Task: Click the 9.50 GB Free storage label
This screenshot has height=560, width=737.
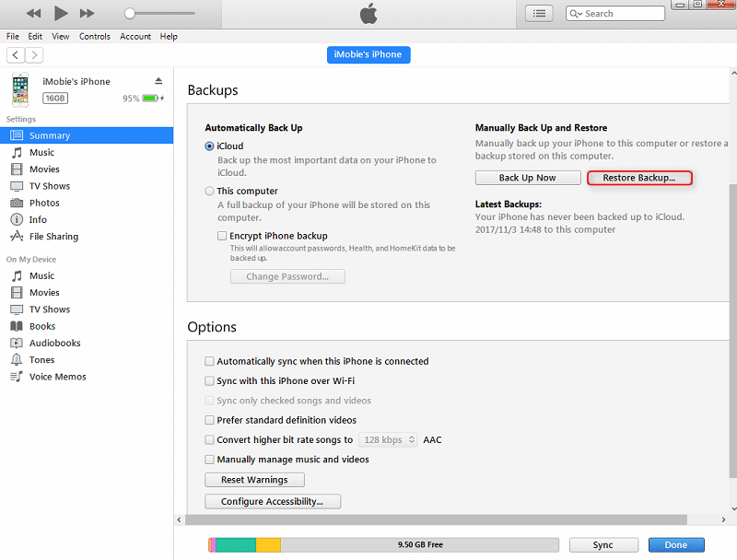Action: (x=420, y=545)
